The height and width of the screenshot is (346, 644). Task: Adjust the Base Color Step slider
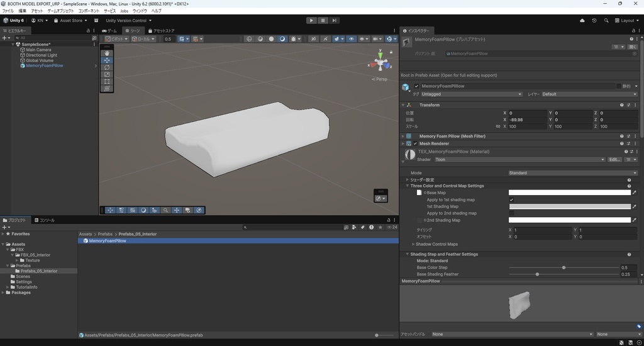(563, 267)
